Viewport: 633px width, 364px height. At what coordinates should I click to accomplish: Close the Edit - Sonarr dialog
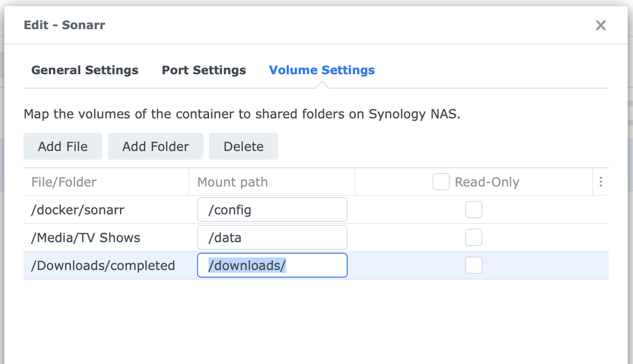click(x=600, y=25)
